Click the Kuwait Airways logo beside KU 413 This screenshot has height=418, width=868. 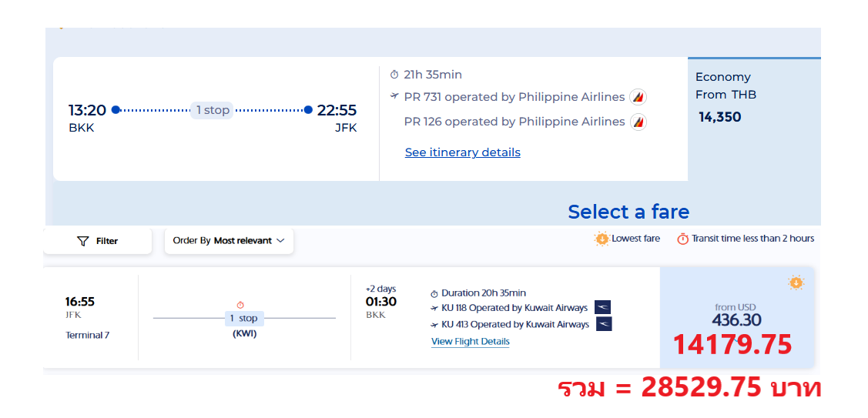click(604, 324)
